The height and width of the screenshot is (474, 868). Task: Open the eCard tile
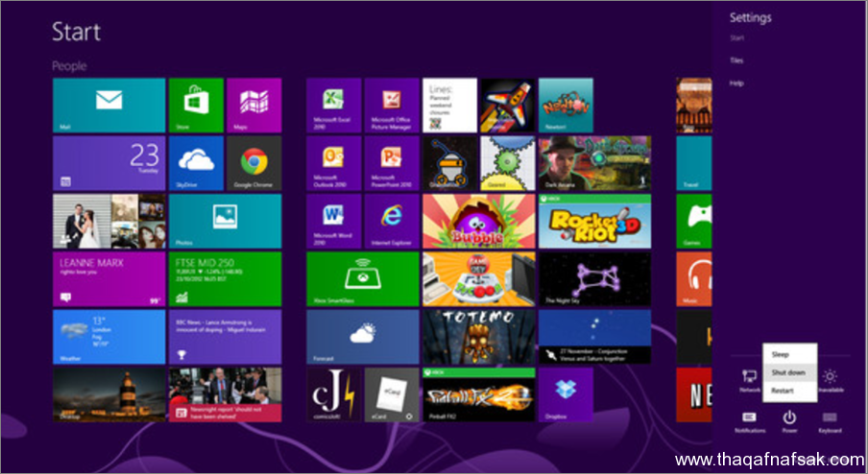[392, 395]
